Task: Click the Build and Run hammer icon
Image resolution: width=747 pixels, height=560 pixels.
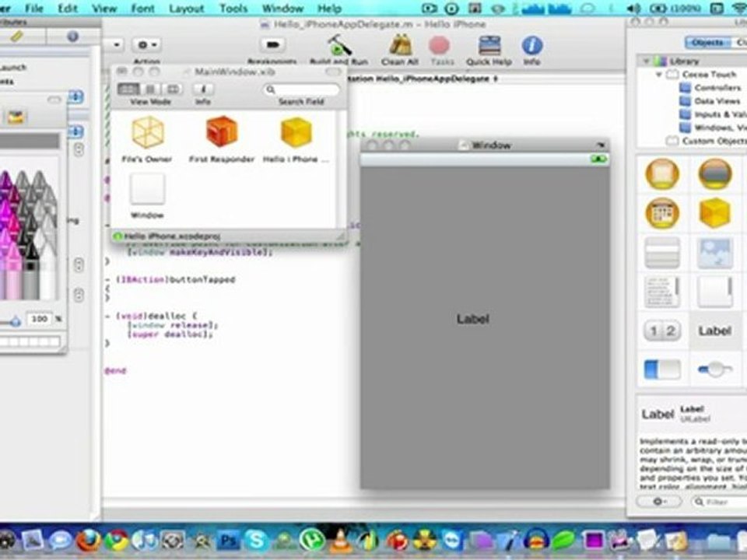Action: pyautogui.click(x=338, y=46)
